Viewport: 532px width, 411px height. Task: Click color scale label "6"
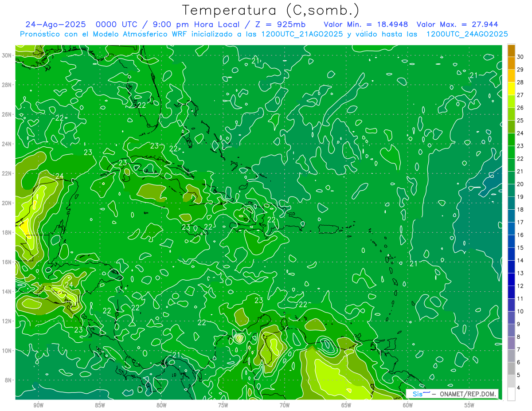519,362
